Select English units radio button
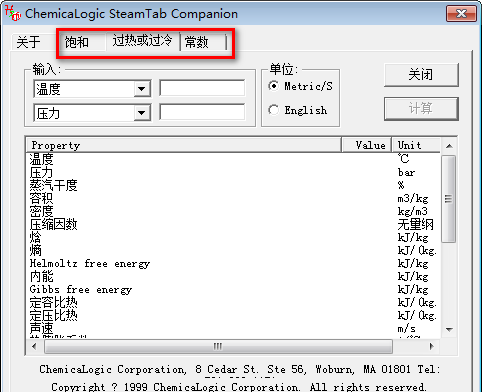Viewport: 482px width, 392px height. pyautogui.click(x=298, y=110)
